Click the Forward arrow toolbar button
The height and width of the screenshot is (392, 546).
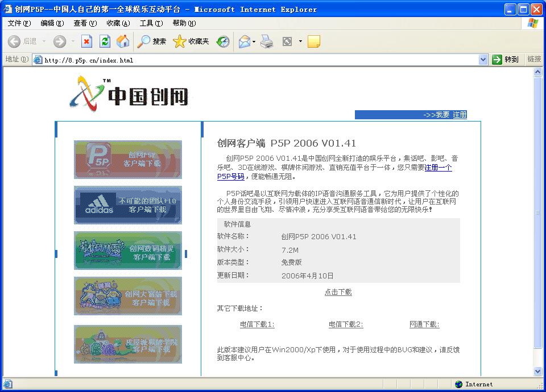tap(60, 41)
